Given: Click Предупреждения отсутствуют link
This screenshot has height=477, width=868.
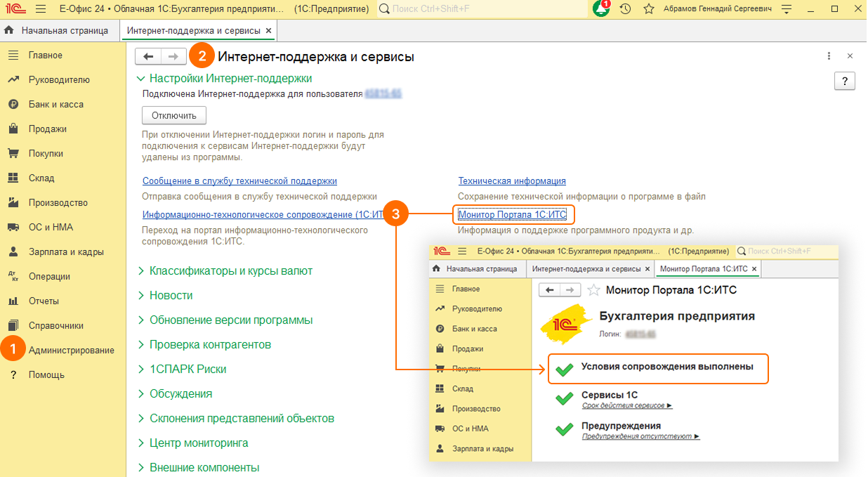Looking at the screenshot, I should (x=640, y=437).
